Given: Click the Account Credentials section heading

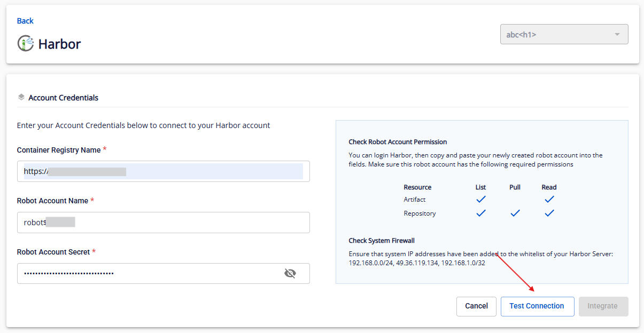Looking at the screenshot, I should [x=63, y=98].
